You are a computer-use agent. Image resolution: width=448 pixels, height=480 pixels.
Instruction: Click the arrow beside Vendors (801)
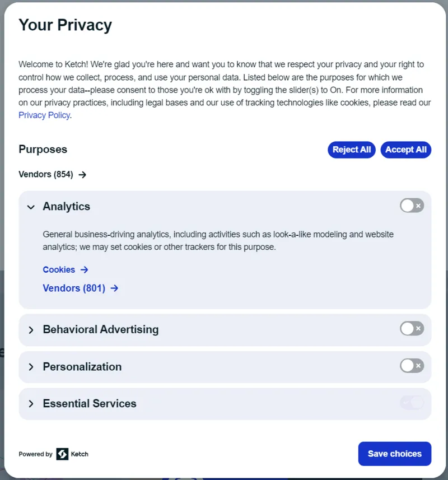click(x=114, y=288)
